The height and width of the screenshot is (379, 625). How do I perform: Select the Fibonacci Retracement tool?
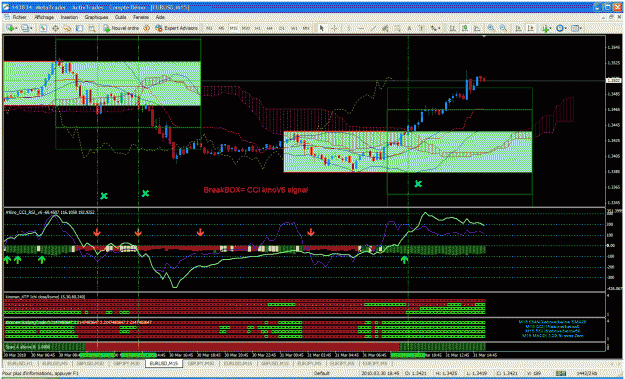(x=397, y=28)
